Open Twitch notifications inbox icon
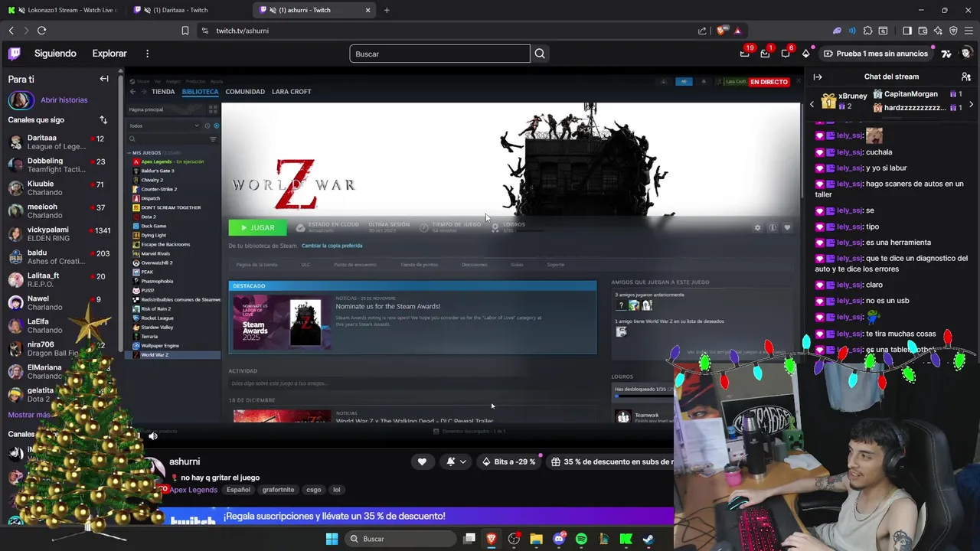The width and height of the screenshot is (980, 551). click(765, 54)
